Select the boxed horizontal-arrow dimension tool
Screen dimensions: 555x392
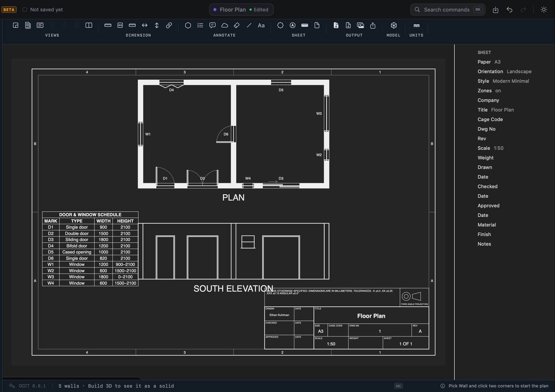120,25
